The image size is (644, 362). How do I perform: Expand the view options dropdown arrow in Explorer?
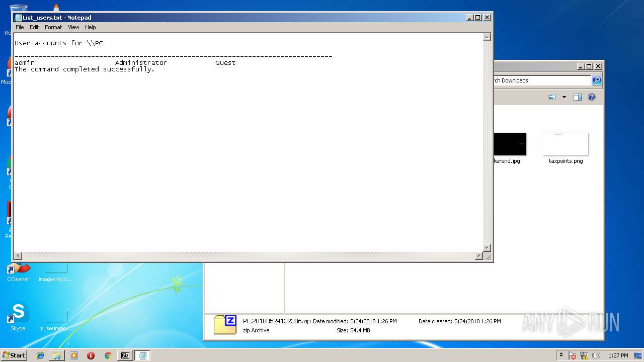coord(564,97)
